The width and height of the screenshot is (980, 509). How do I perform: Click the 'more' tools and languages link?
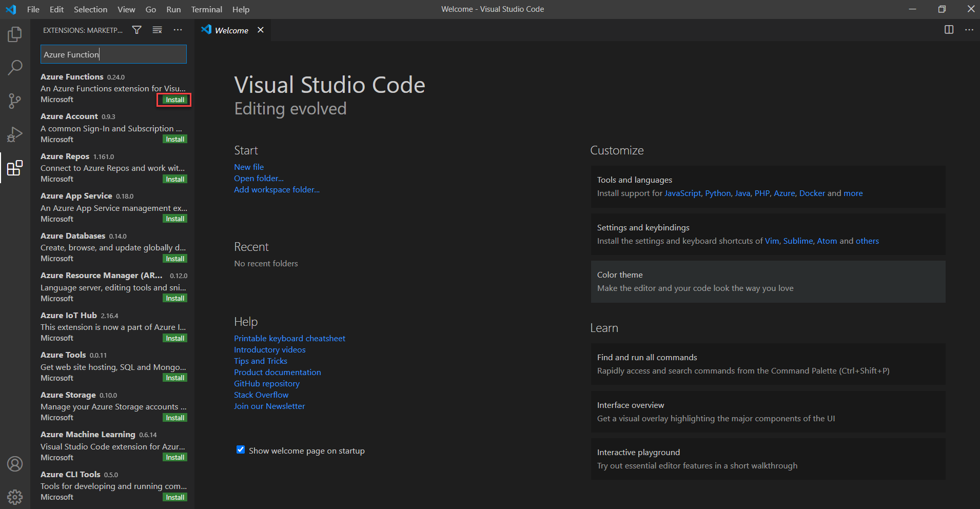(x=853, y=193)
